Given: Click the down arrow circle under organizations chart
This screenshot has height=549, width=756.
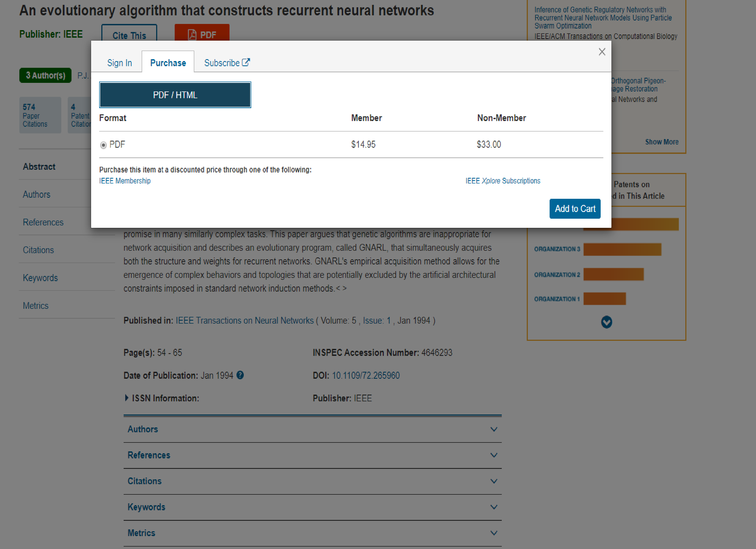Looking at the screenshot, I should [x=606, y=322].
